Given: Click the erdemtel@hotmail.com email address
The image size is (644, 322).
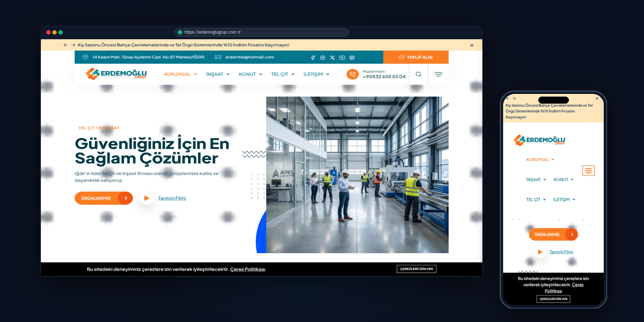Looking at the screenshot, I should (x=250, y=57).
